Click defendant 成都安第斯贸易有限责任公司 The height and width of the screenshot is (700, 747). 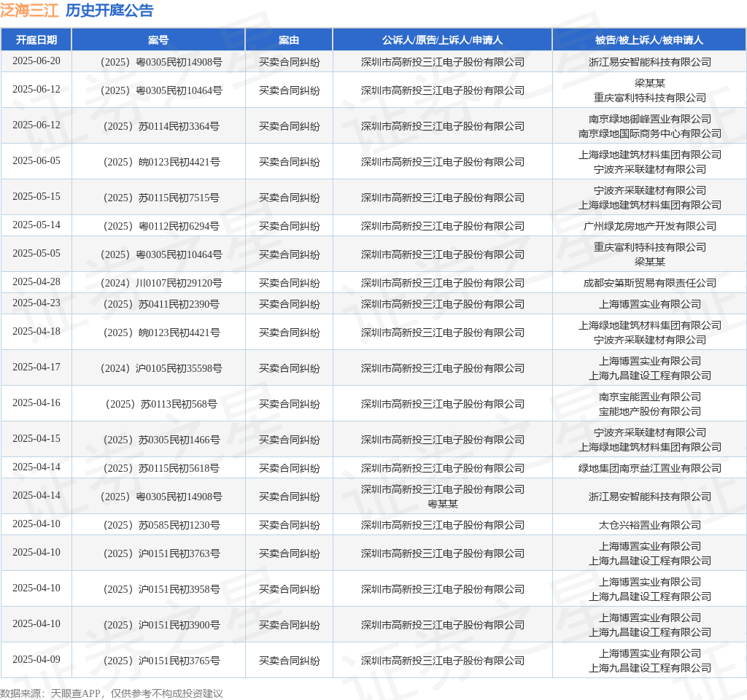[649, 283]
